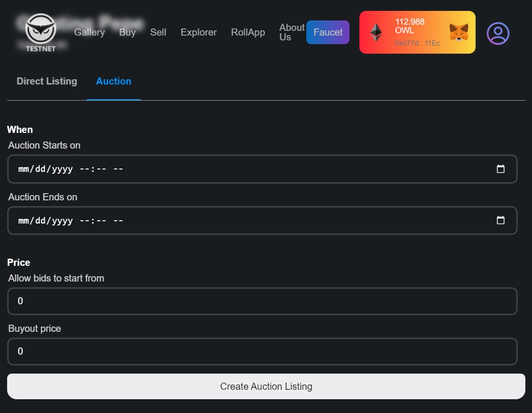Open calendar picker for Auction Starts on

click(501, 169)
